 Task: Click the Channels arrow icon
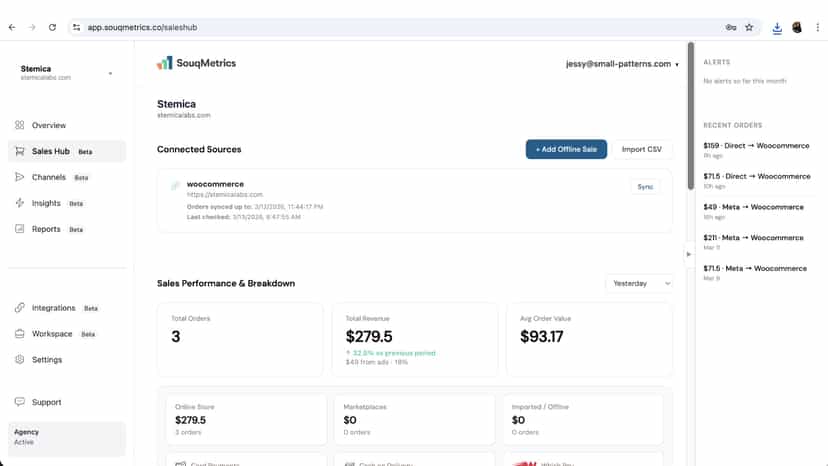(20, 177)
